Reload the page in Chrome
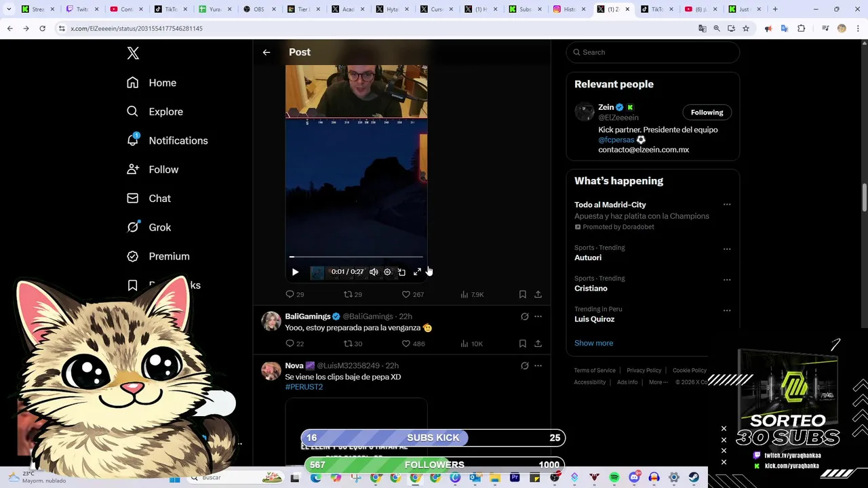 42,28
